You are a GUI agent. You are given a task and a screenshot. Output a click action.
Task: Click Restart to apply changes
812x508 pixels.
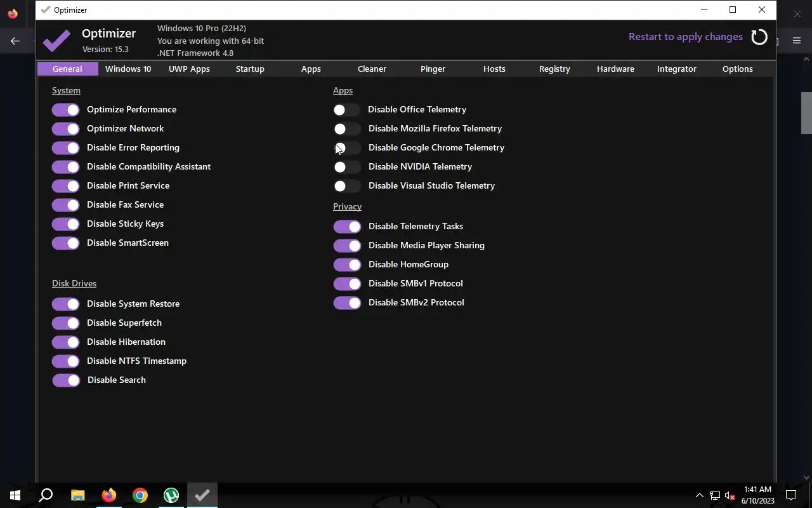click(686, 37)
